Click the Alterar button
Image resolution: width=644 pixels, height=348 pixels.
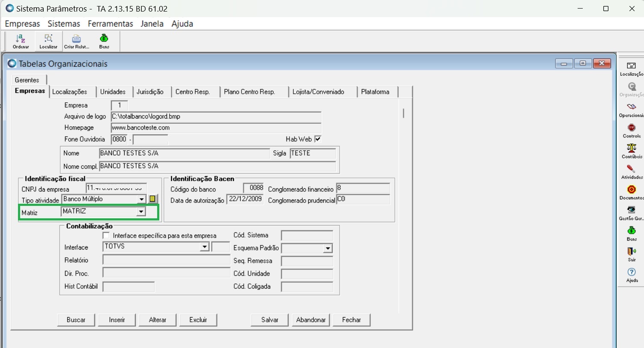pos(158,320)
